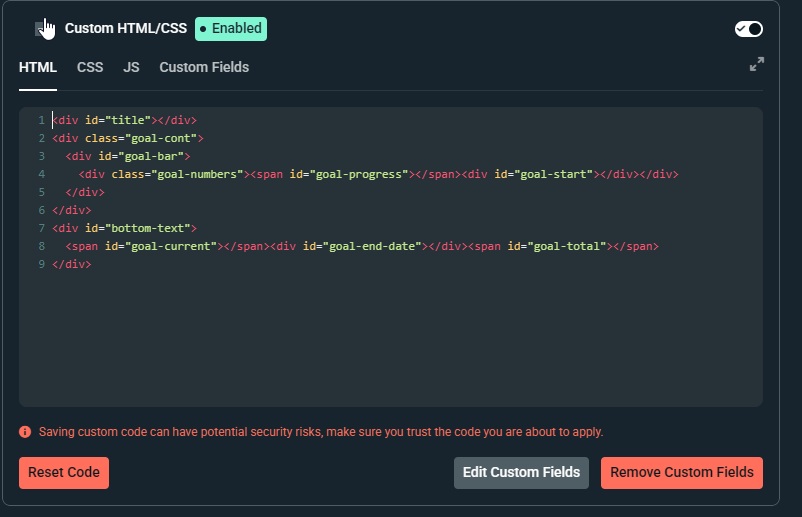Click closing div on line 5

pos(85,192)
